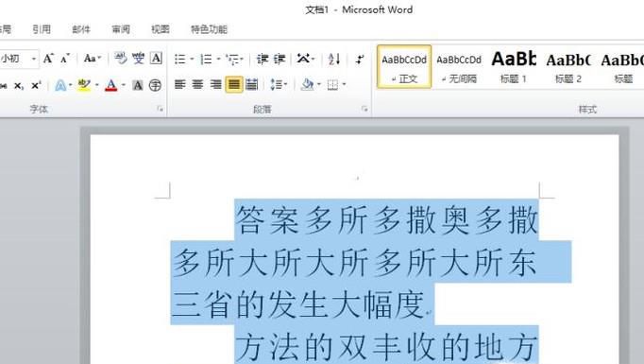Toggle Character Shading (shaded A)

coord(138,85)
